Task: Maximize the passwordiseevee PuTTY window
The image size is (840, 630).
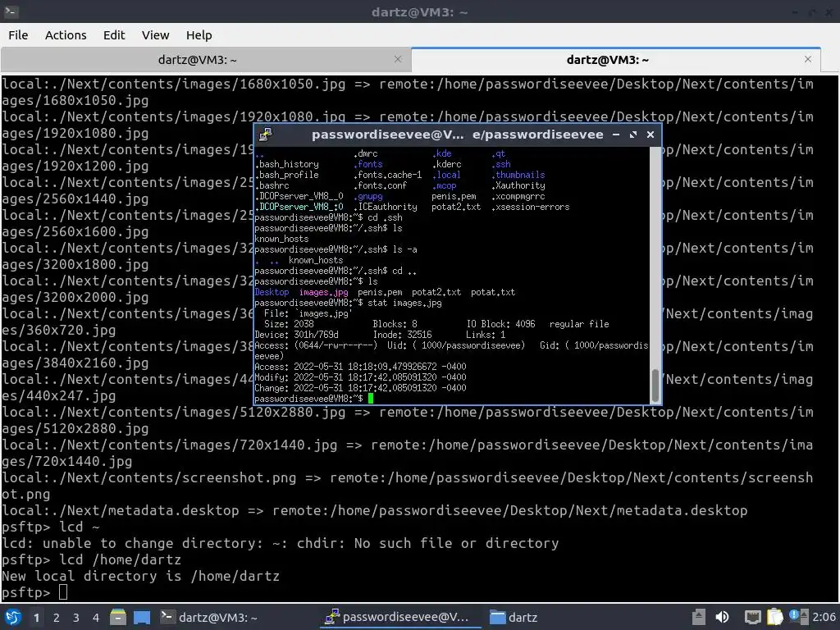Action: point(633,135)
